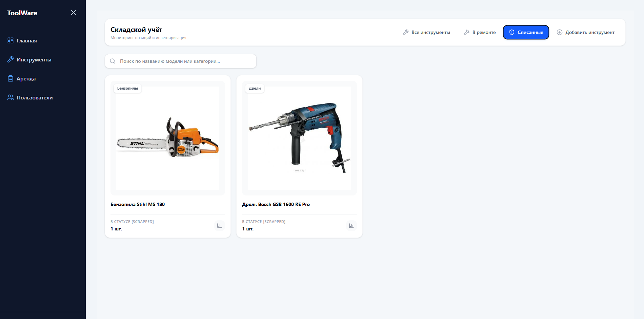This screenshot has height=319, width=644.
Task: Select the Списанные filter button
Action: [526, 32]
